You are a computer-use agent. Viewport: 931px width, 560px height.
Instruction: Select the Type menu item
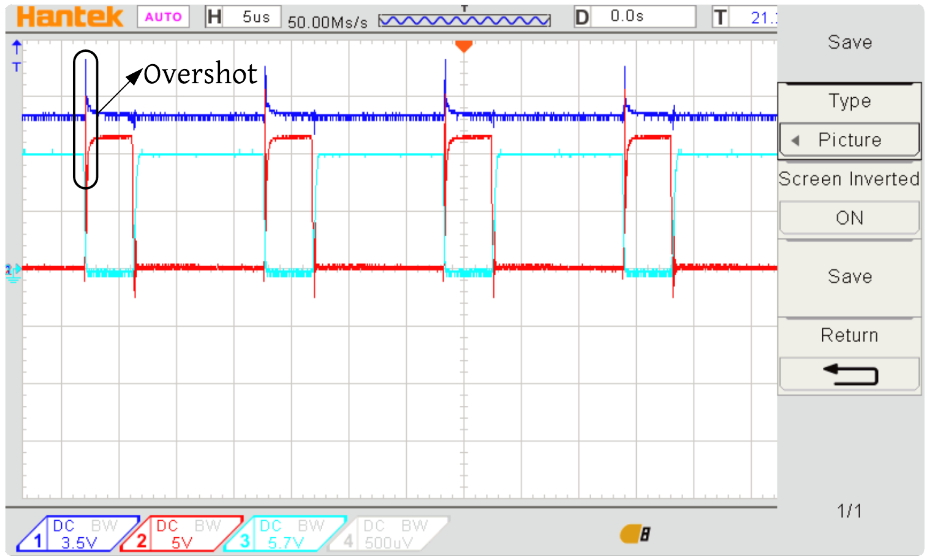pos(849,101)
